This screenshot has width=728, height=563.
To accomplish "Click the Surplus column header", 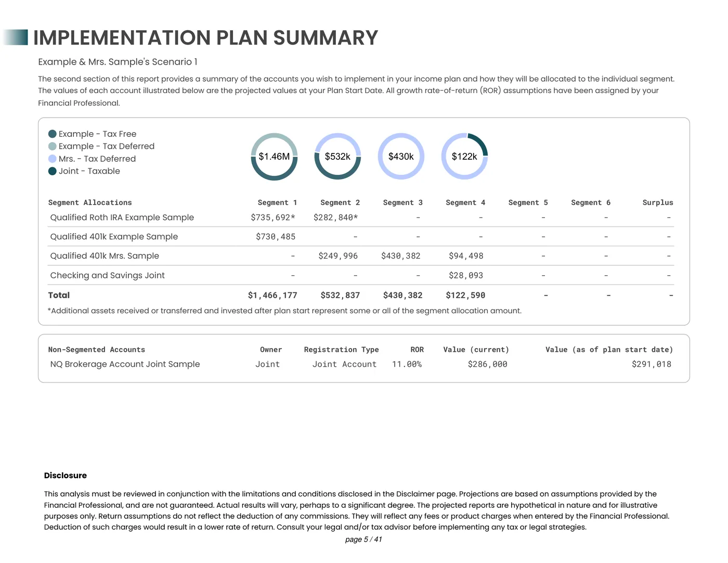I will click(658, 202).
